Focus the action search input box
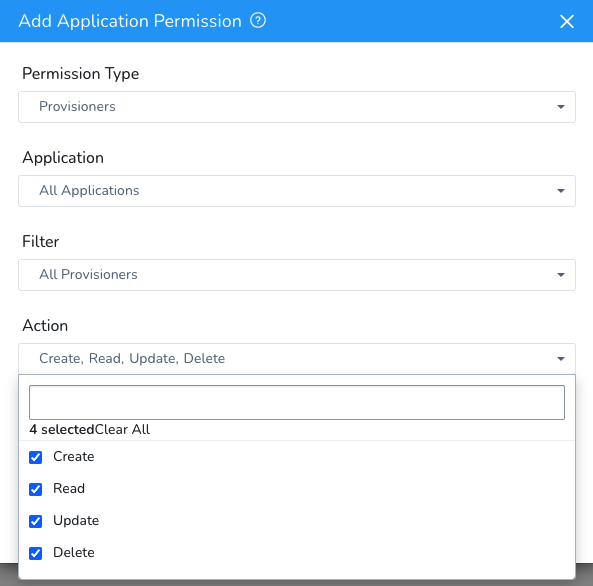 (297, 402)
